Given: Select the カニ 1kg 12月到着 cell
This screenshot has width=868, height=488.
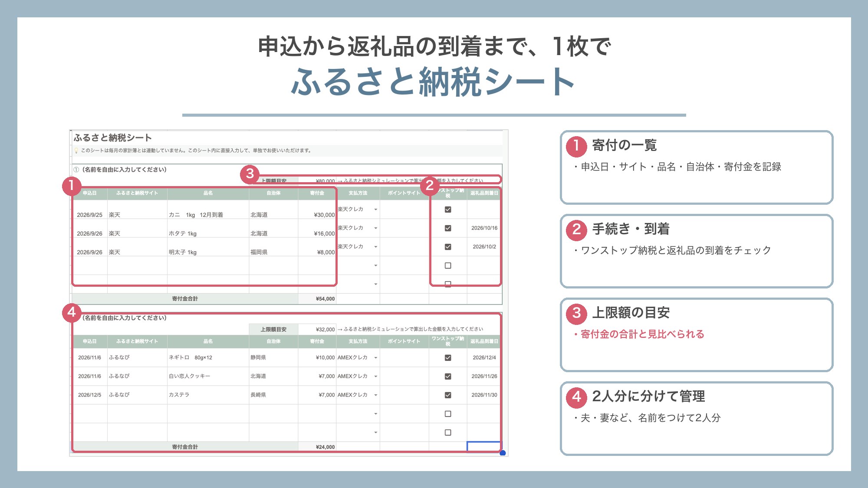Looking at the screenshot, I should (x=208, y=210).
